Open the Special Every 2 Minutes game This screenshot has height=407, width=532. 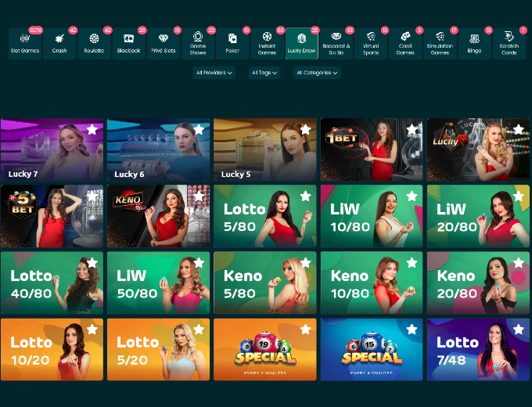pyautogui.click(x=265, y=349)
